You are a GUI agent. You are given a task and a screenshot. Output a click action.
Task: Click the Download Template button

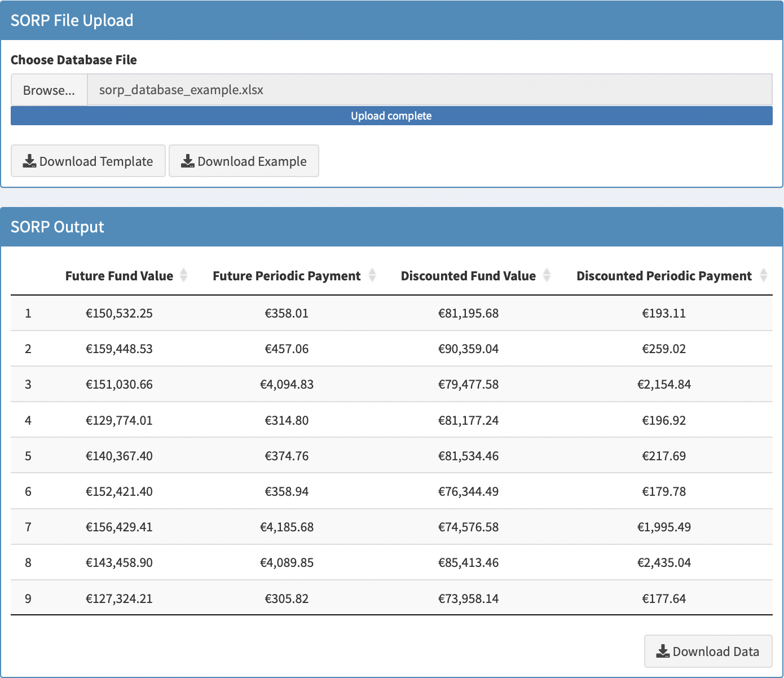[x=88, y=161]
